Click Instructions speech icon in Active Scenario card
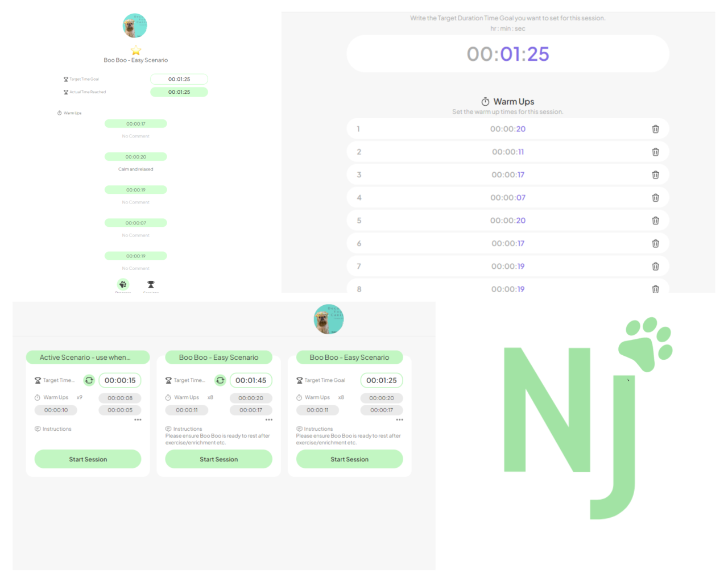 coord(38,429)
